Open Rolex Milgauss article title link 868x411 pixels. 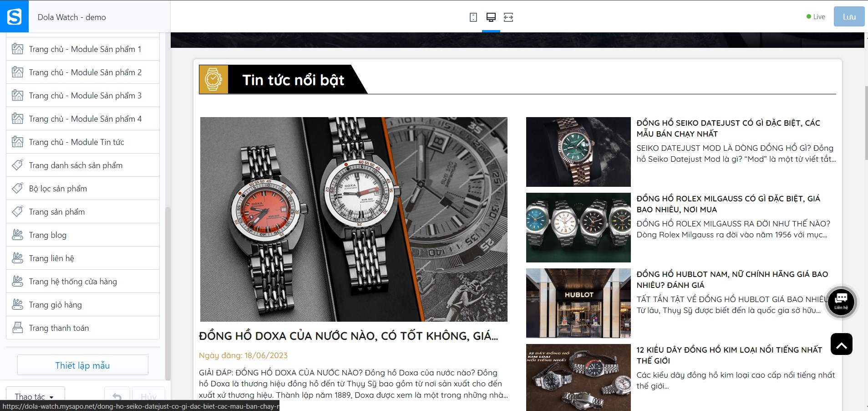[728, 204]
